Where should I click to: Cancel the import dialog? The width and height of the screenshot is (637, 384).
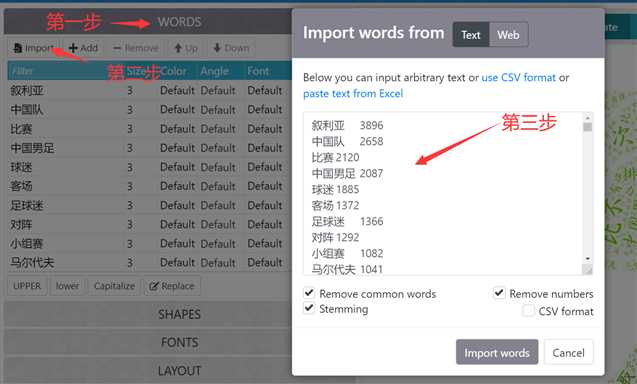[568, 352]
